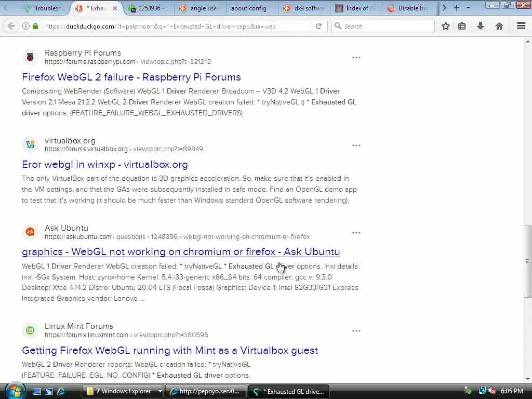Click Show Desktop quick launch icon
532x399 pixels.
click(x=37, y=392)
